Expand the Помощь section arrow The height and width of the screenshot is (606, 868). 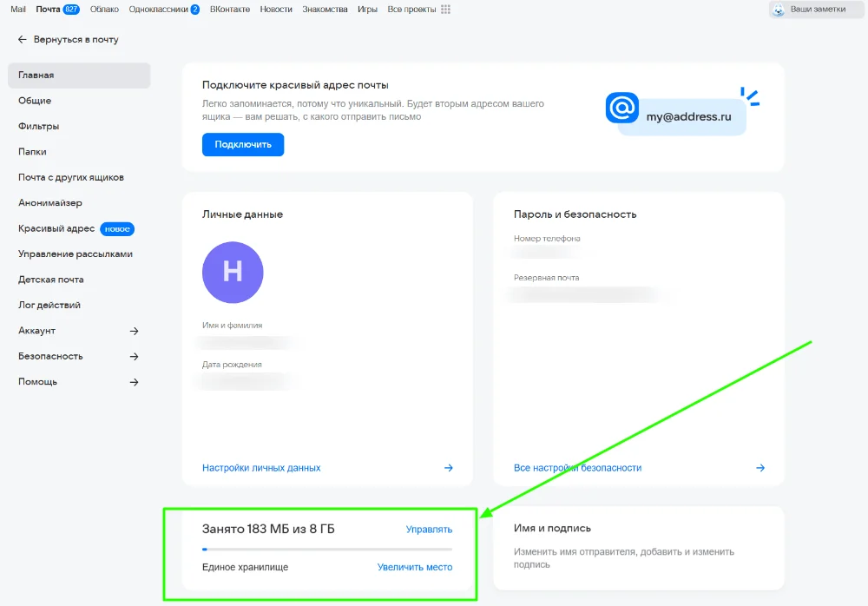(134, 382)
